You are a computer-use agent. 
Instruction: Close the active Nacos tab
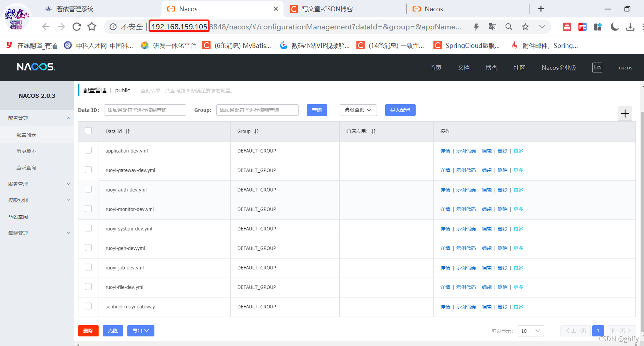point(276,9)
